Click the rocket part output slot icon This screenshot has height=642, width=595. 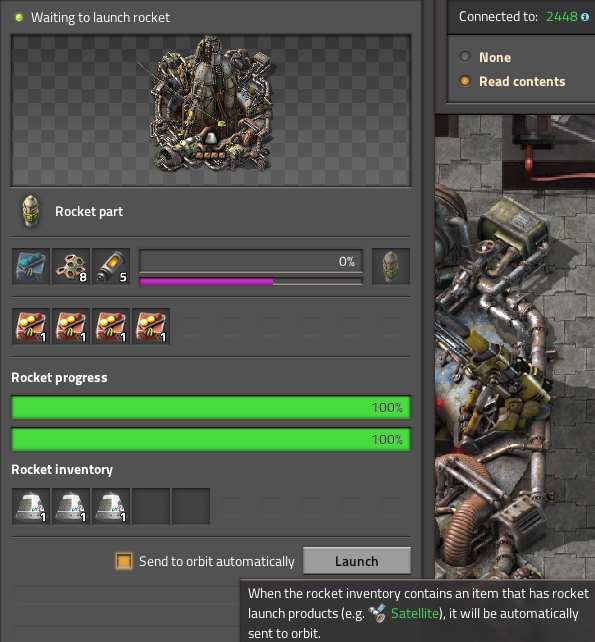[x=391, y=267]
